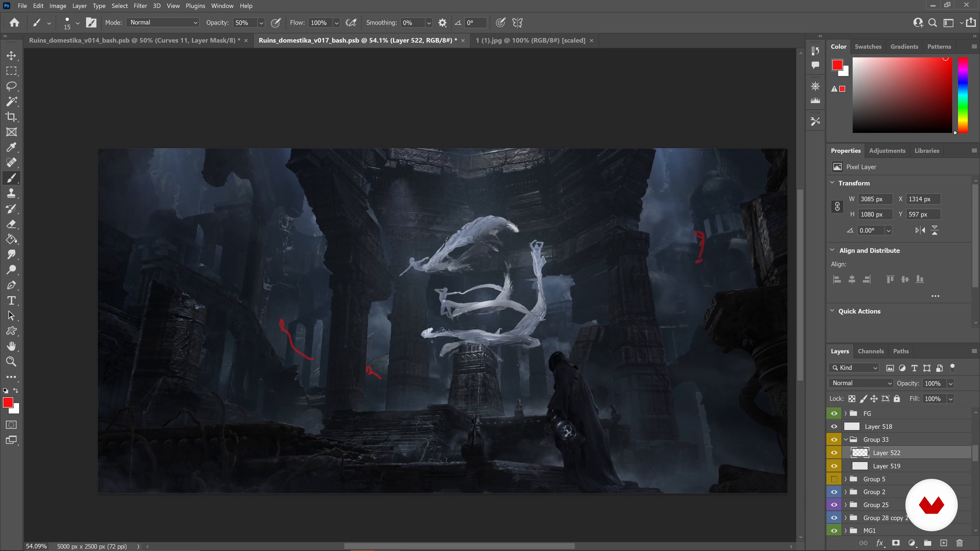This screenshot has height=551, width=980.
Task: Open layer filter Kind dropdown
Action: point(854,368)
